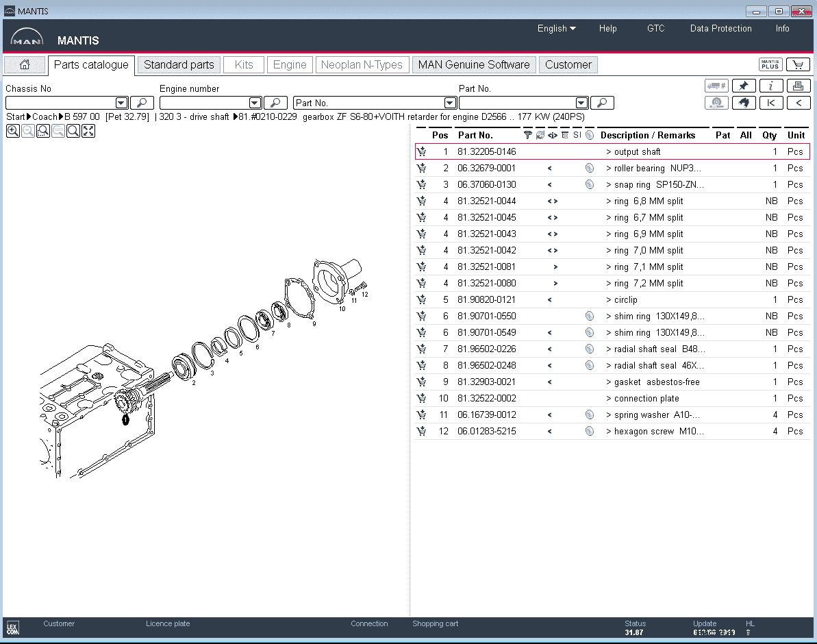Search by chassis number magnifier button
This screenshot has height=644, width=817.
pos(142,103)
